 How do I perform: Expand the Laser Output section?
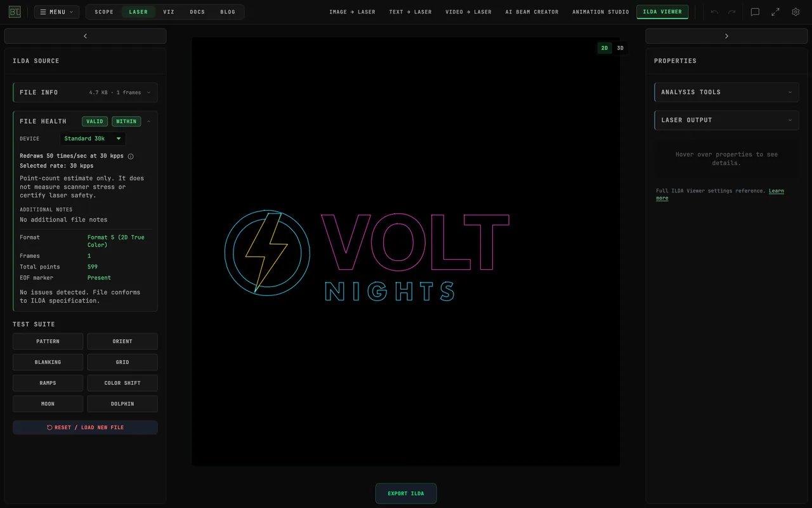(726, 120)
